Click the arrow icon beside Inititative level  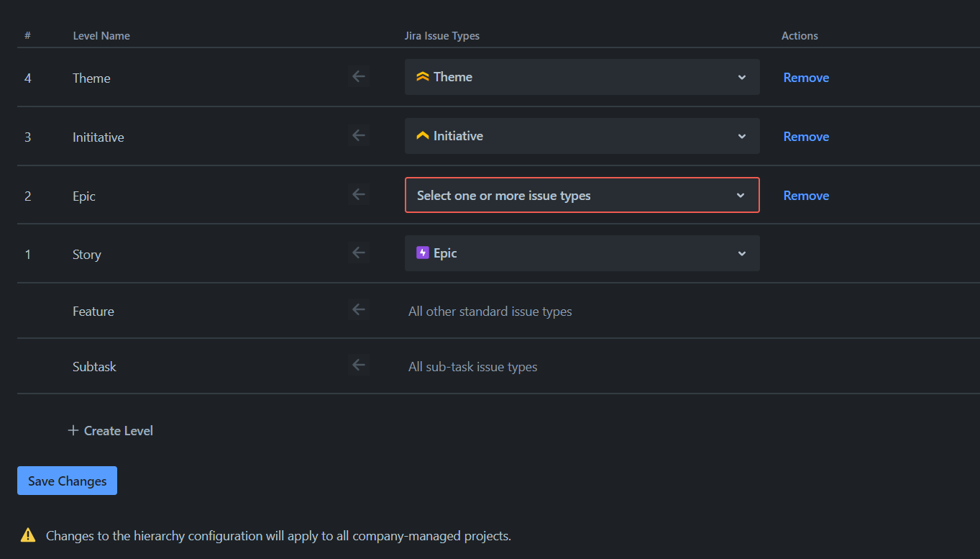coord(359,135)
